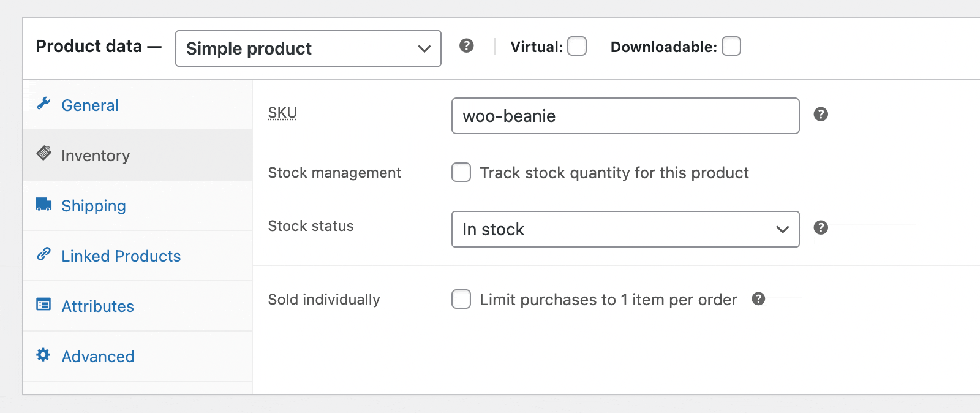Tick Track stock quantity for this product
Image resolution: width=980 pixels, height=413 pixels.
pos(461,172)
